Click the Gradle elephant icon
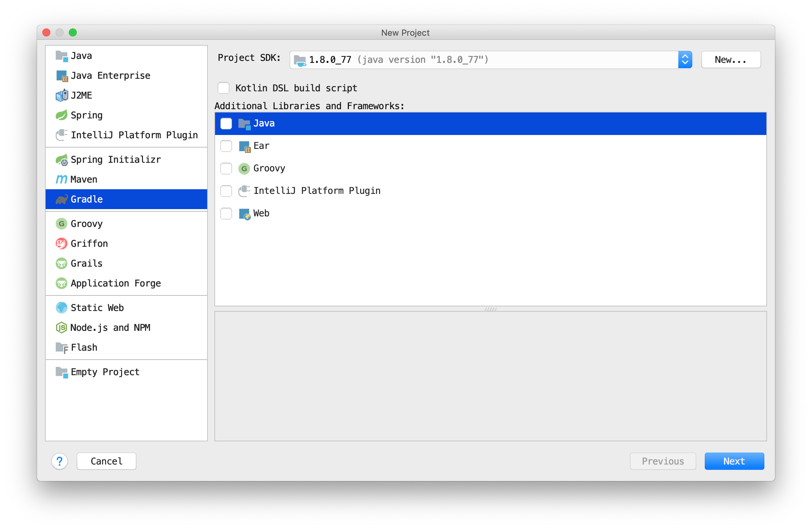 62,199
